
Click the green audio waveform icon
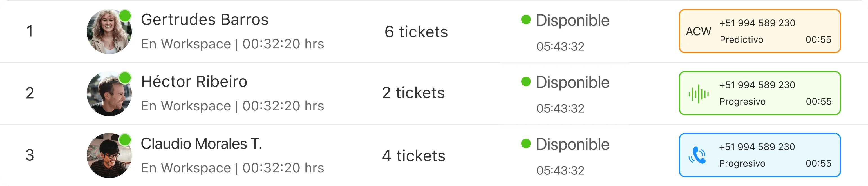[x=698, y=94]
